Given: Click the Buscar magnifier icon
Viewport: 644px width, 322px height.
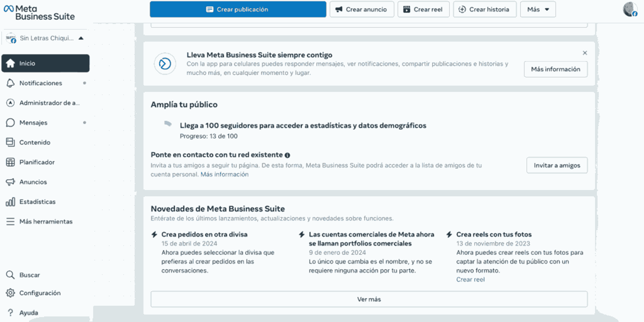Looking at the screenshot, I should tap(10, 275).
